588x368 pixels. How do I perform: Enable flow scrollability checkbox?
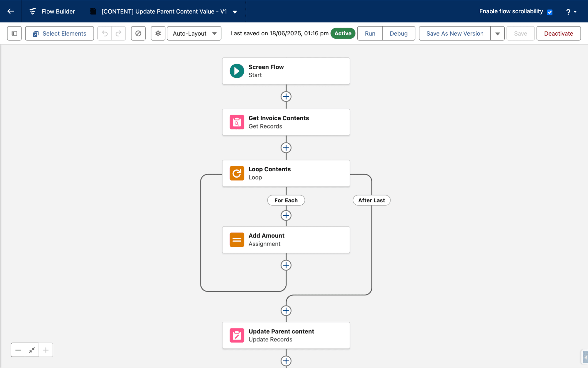tap(550, 12)
